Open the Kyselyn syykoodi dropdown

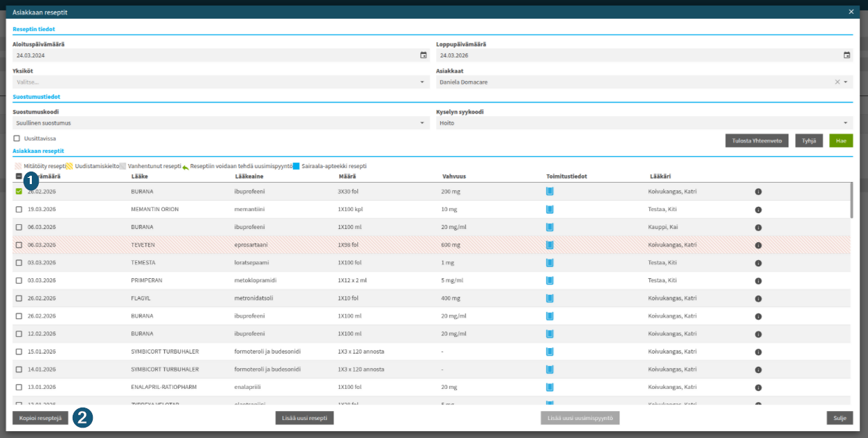coord(644,123)
